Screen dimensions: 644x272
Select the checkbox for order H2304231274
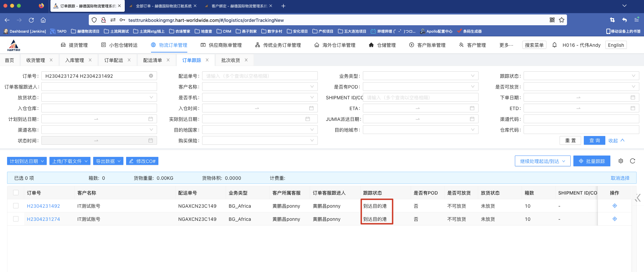click(16, 219)
